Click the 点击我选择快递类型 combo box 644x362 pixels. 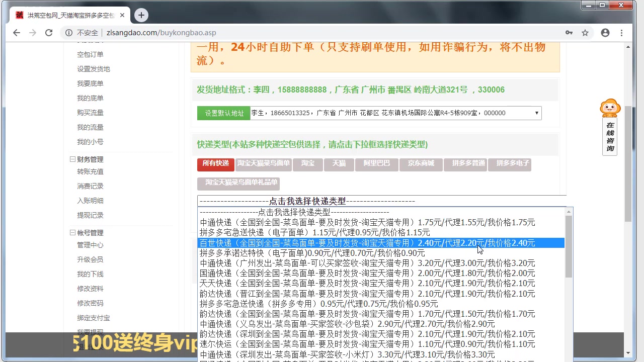(x=382, y=201)
